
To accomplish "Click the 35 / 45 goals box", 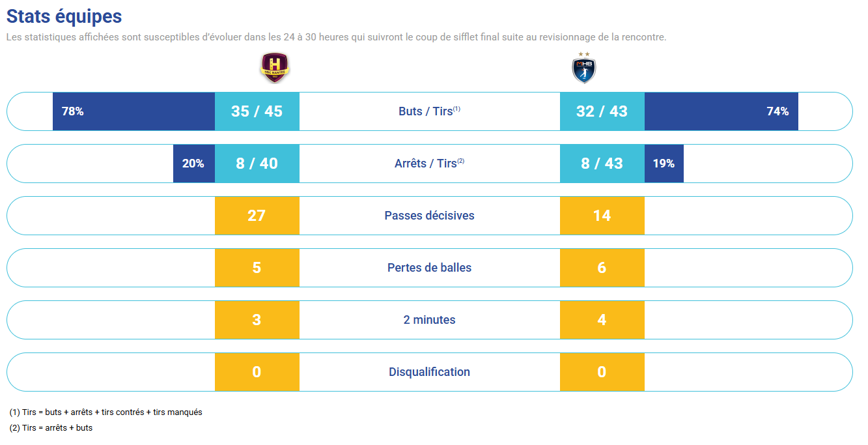I will click(257, 111).
